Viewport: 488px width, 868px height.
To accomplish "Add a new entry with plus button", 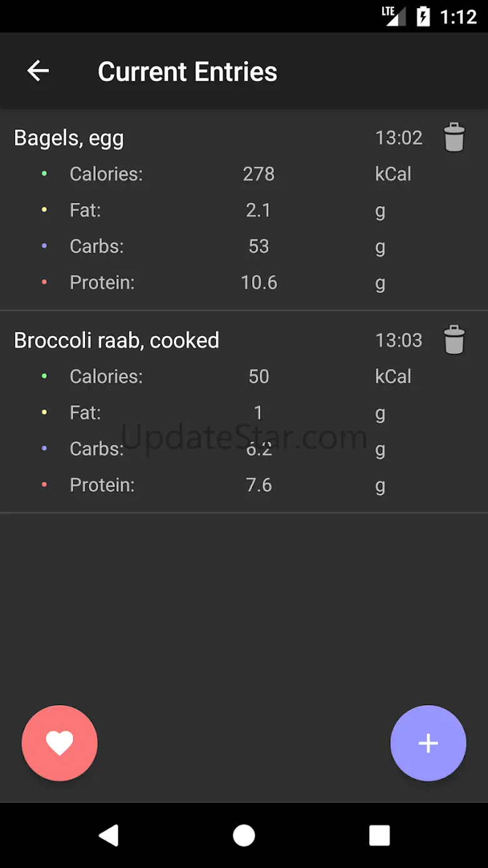I will coord(428,743).
